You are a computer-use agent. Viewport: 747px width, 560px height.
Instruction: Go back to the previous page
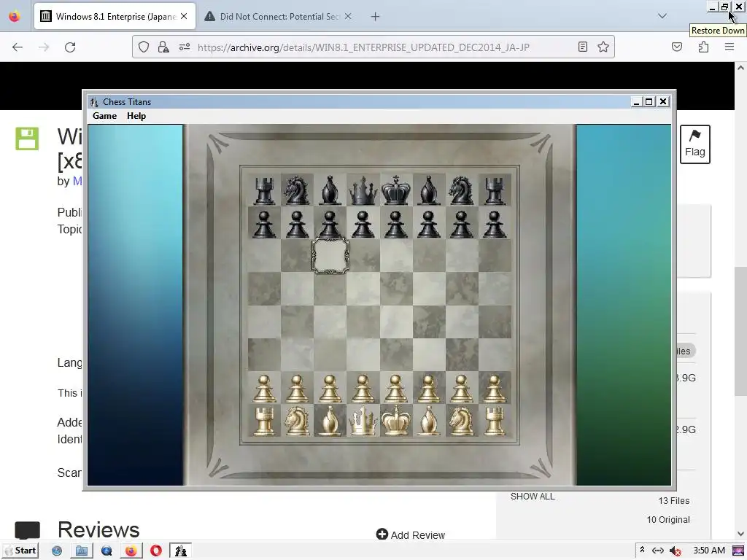click(x=18, y=47)
